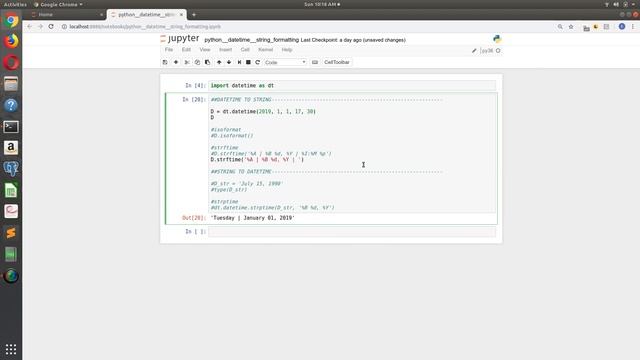Click the notebook title python__datetime__string_formatting
The width and height of the screenshot is (640, 360).
tap(251, 40)
